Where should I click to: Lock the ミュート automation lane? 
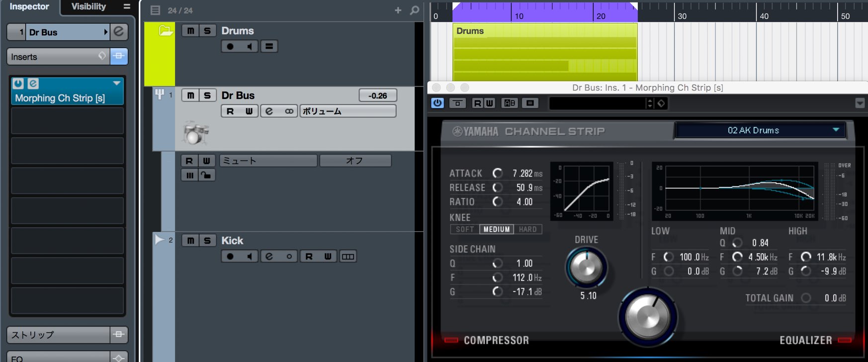pyautogui.click(x=206, y=175)
